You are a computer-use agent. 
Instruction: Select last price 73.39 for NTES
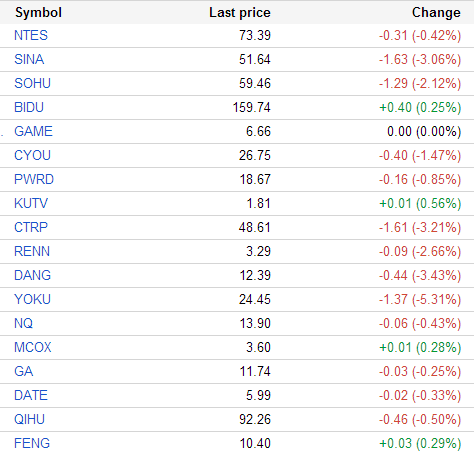(x=255, y=35)
